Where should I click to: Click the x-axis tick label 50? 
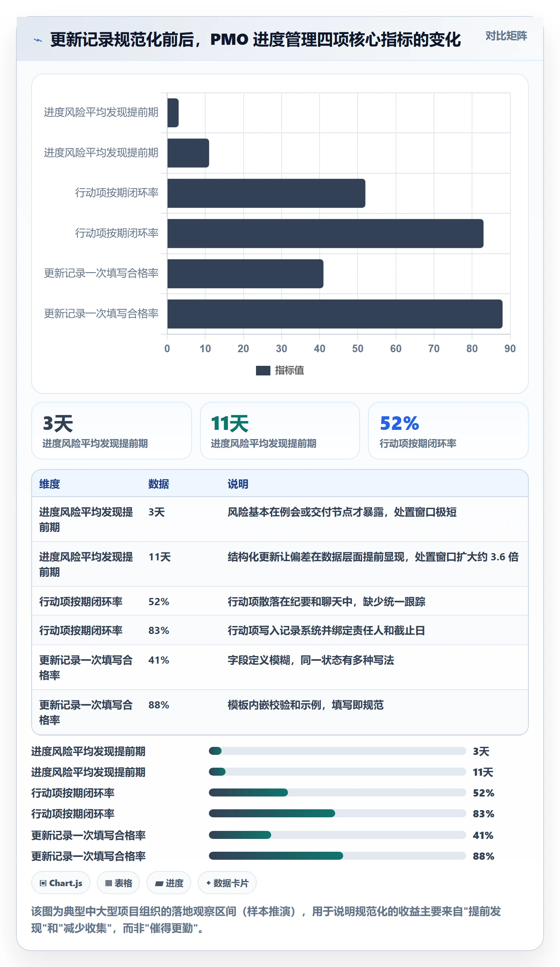click(358, 349)
